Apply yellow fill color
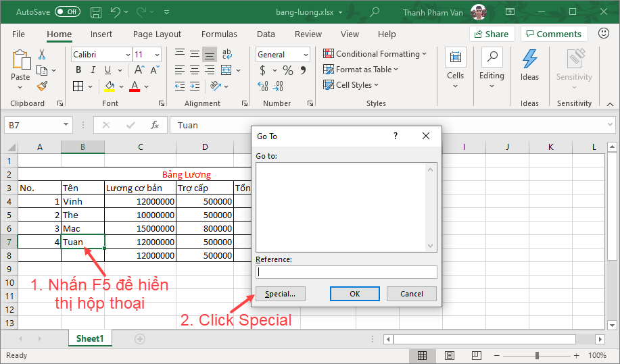Image resolution: width=620 pixels, height=364 pixels. [x=110, y=86]
